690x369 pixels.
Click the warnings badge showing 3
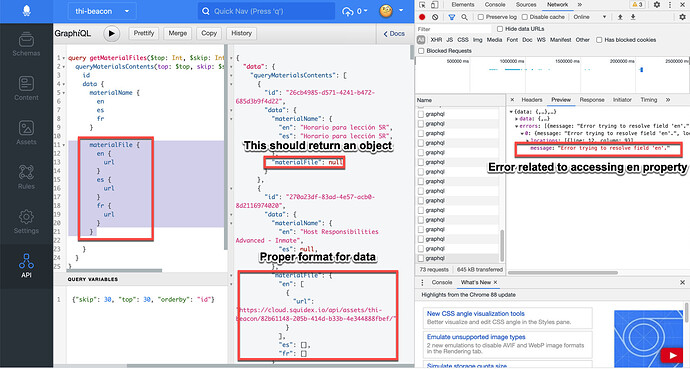(x=638, y=5)
